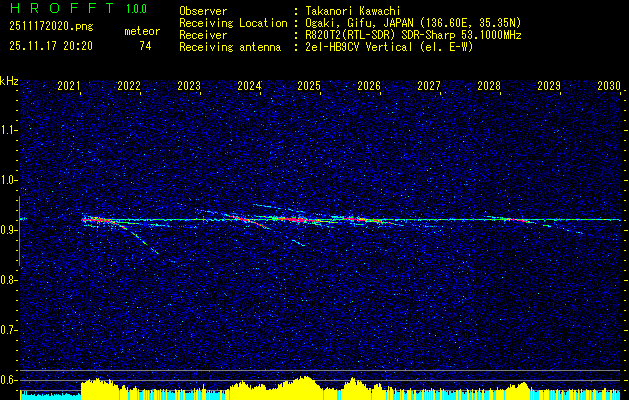
Task: Click the 0.7 frequency axis label
Action: click(7, 330)
